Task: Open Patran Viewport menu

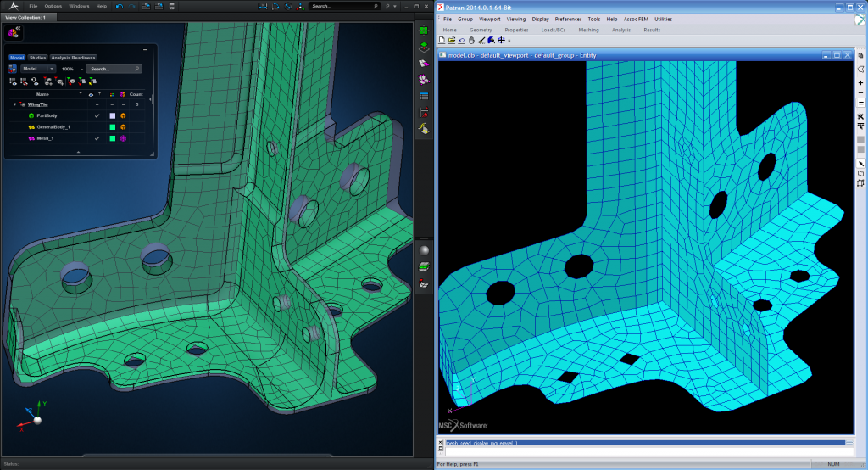Action: pyautogui.click(x=489, y=19)
